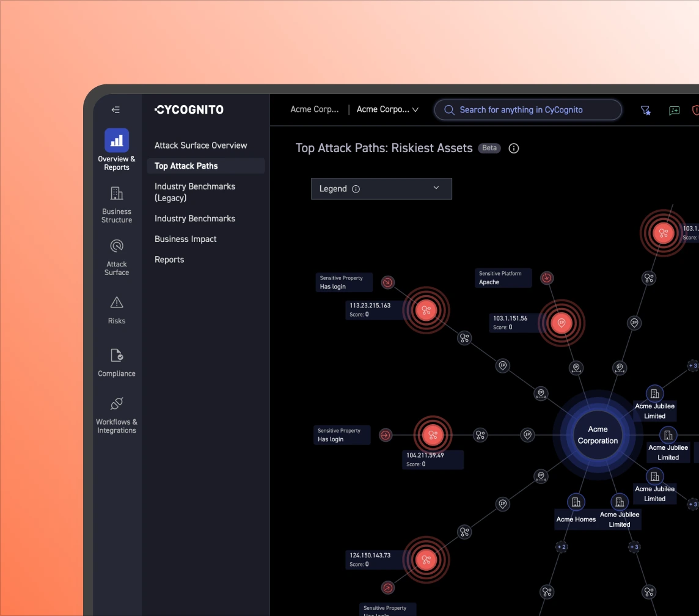Click the search field in the header
699x616 pixels.
click(x=528, y=110)
